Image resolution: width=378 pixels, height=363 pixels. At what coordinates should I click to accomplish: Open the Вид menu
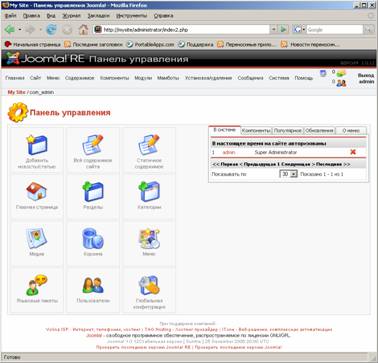[x=51, y=16]
